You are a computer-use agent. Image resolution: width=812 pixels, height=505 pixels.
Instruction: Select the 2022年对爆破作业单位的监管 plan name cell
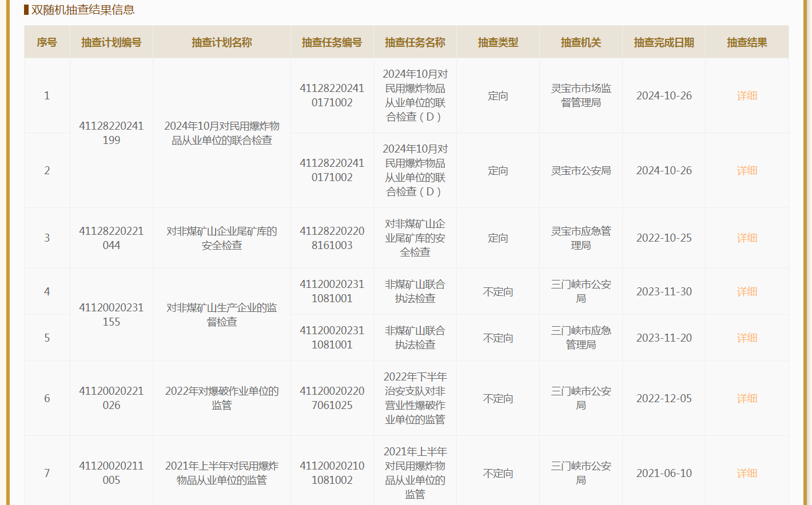221,398
